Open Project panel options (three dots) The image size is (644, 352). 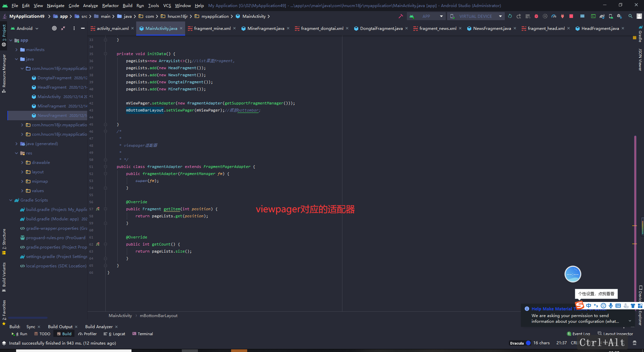pos(74,28)
